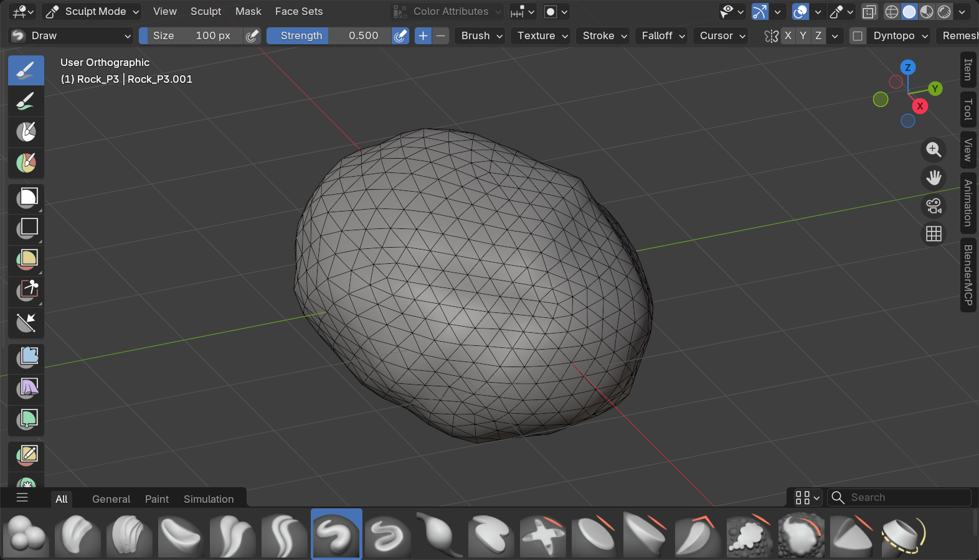Image resolution: width=979 pixels, height=560 pixels.
Task: Switch to the General brushes tab
Action: pyautogui.click(x=111, y=499)
